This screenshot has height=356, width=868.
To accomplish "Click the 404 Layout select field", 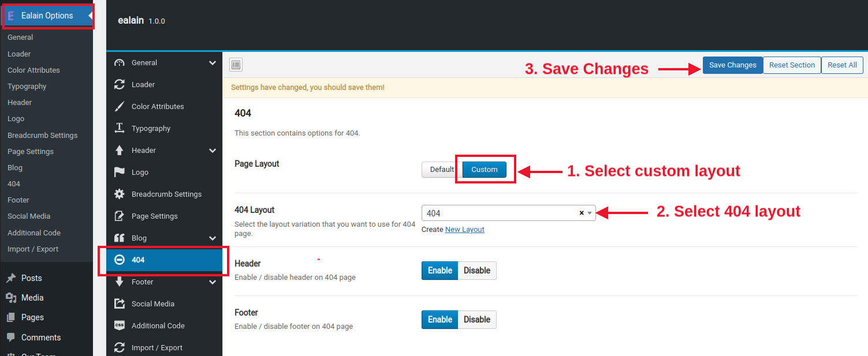I will tap(509, 213).
